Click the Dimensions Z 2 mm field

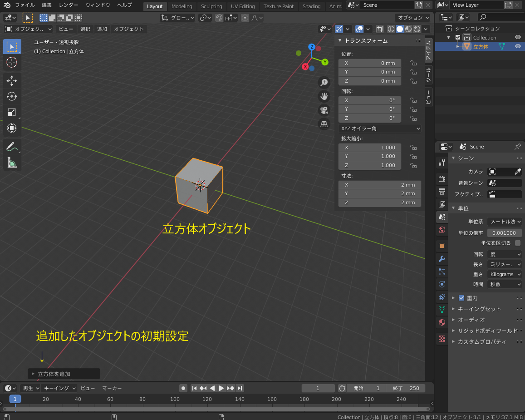click(380, 203)
